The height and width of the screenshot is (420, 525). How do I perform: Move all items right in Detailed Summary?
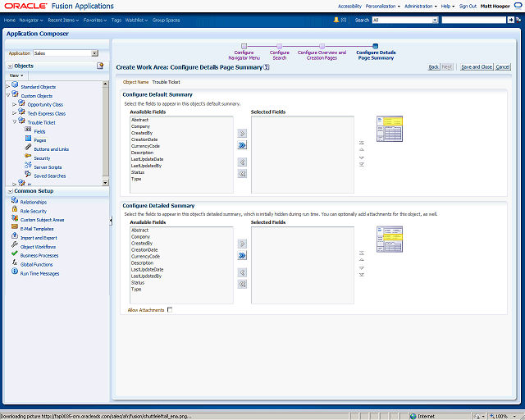[x=242, y=256]
